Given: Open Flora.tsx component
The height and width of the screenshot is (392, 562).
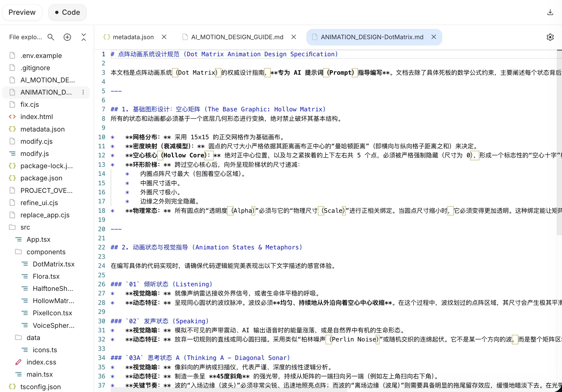Looking at the screenshot, I should [46, 276].
